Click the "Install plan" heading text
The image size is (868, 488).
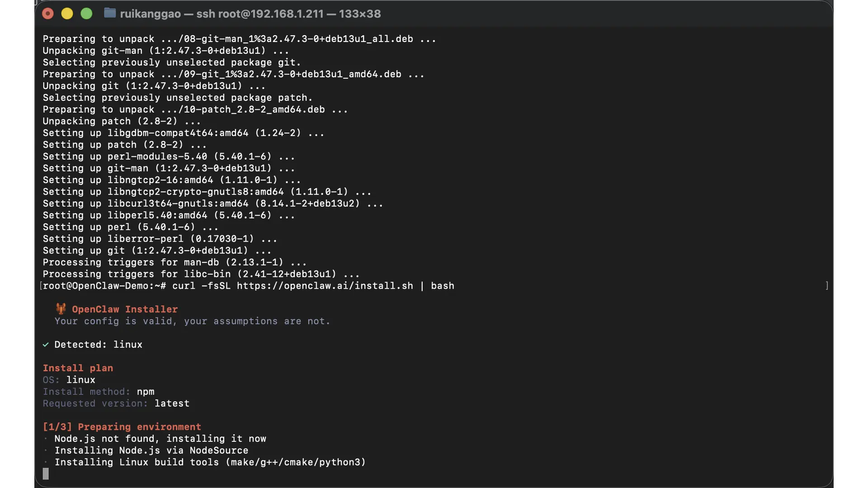[x=78, y=368]
